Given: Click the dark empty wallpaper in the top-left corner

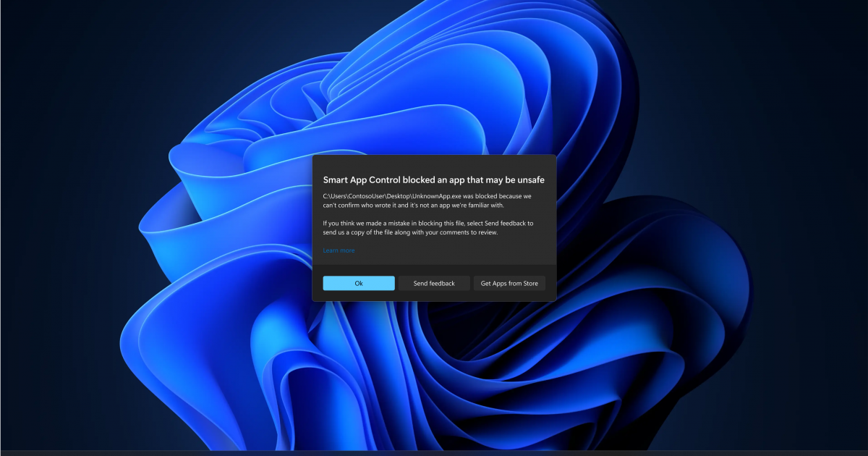Looking at the screenshot, I should 43,36.
